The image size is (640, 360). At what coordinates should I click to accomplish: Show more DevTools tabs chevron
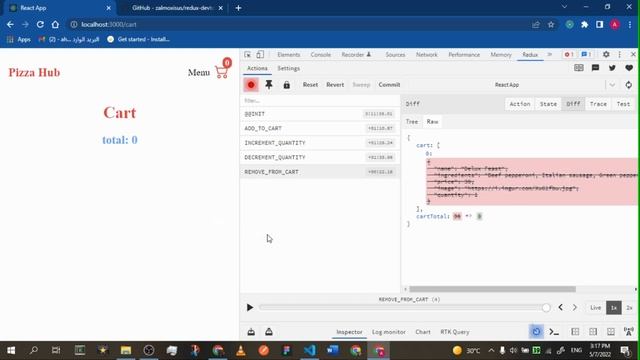550,55
